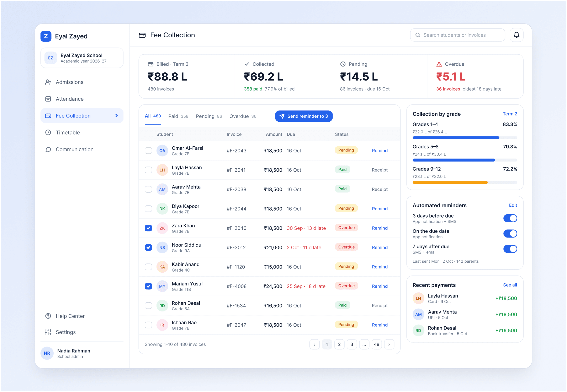Expand the Fee Collection sidebar chevron
This screenshot has height=392, width=567.
click(x=117, y=116)
